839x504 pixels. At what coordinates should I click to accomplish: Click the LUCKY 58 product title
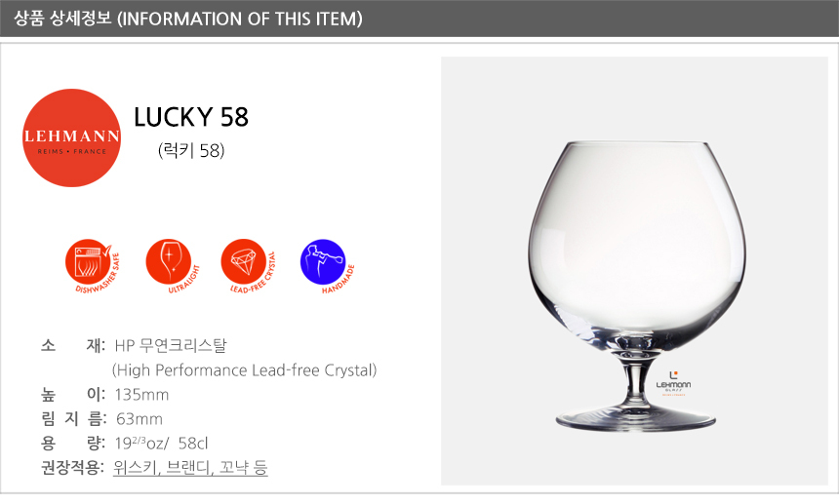191,117
